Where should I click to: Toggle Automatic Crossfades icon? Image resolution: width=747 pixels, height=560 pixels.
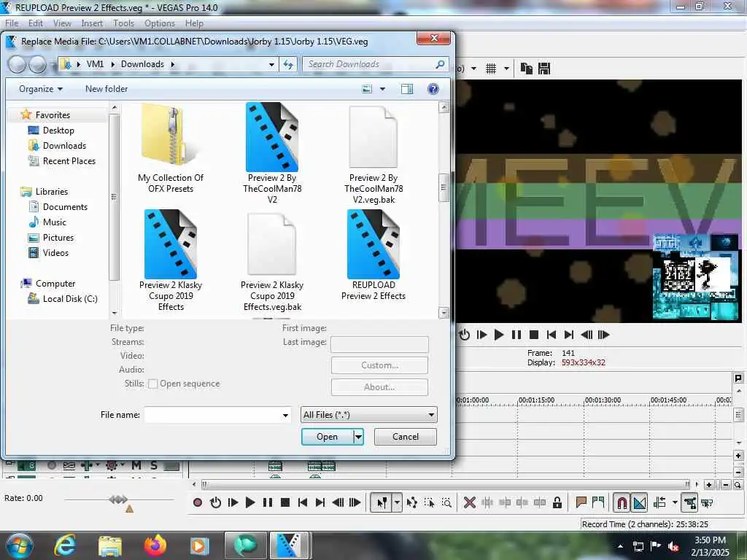pyautogui.click(x=639, y=503)
